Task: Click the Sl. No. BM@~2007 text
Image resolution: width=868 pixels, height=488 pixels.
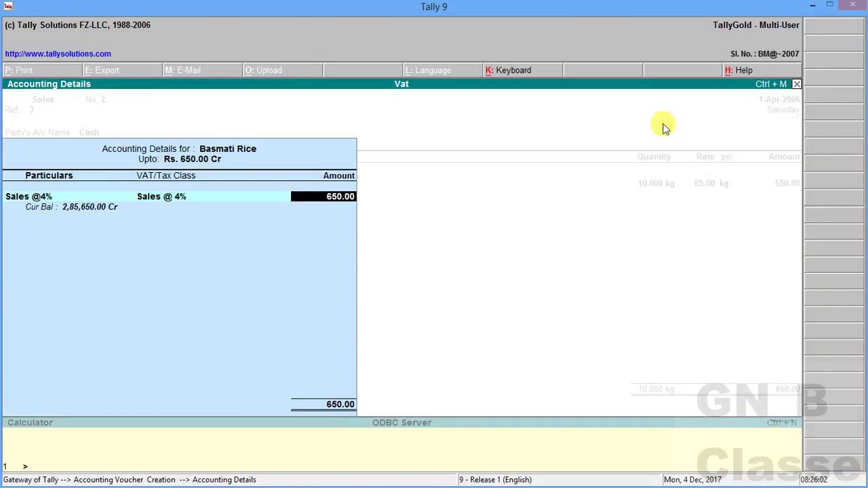Action: click(x=765, y=54)
